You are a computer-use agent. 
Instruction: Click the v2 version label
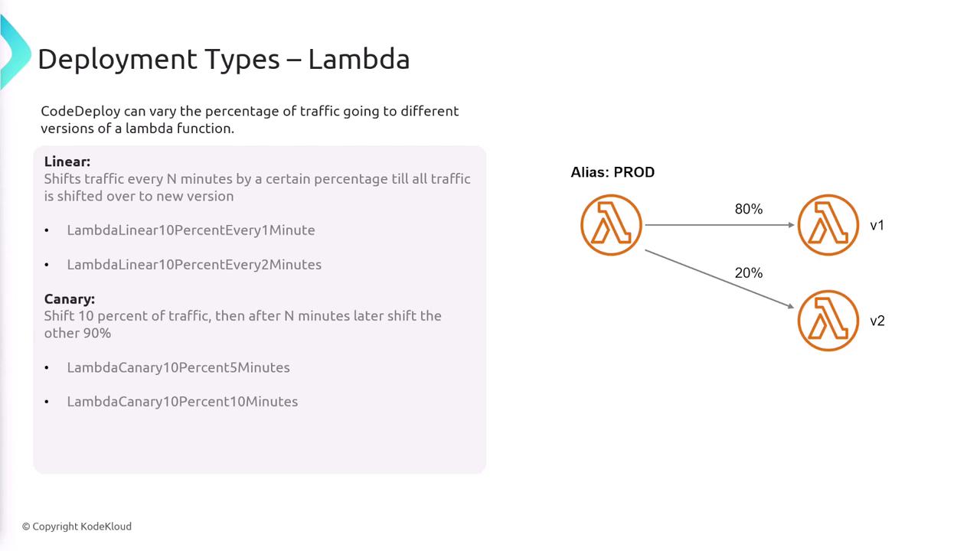pos(877,321)
